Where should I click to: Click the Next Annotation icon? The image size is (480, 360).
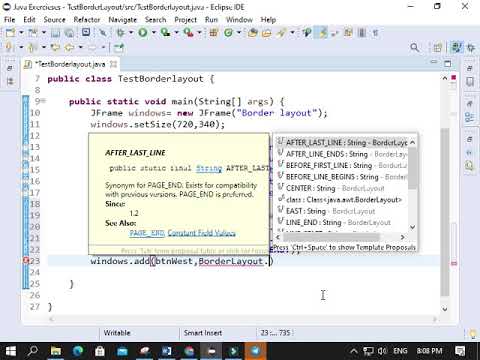pos(10,47)
